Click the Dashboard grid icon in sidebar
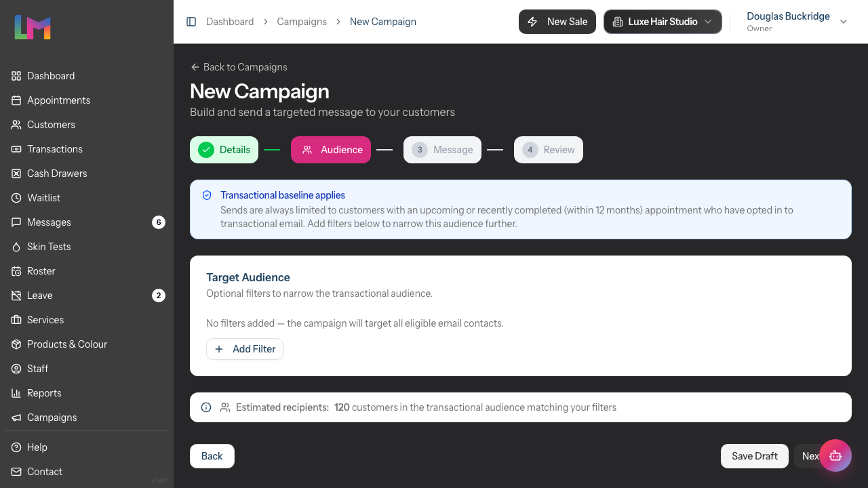 click(16, 76)
